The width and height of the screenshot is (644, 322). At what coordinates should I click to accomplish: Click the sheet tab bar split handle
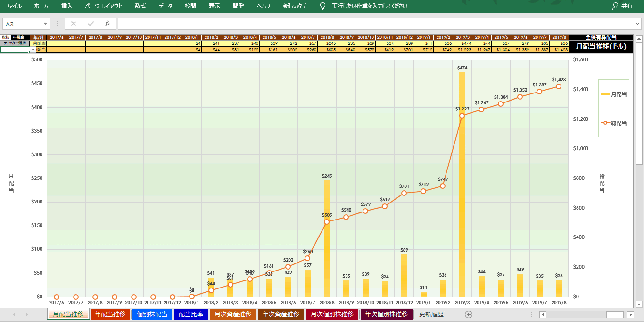pos(532,314)
